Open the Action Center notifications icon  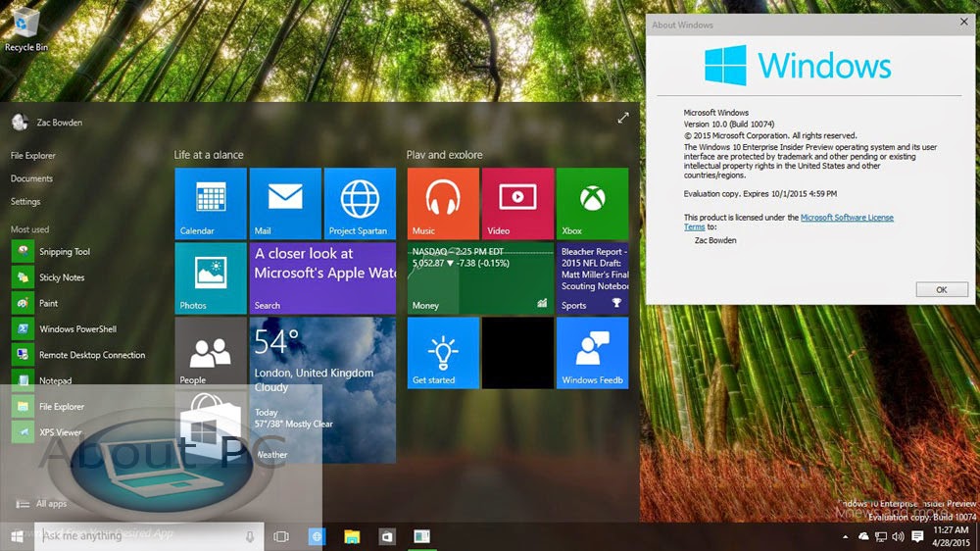point(917,536)
